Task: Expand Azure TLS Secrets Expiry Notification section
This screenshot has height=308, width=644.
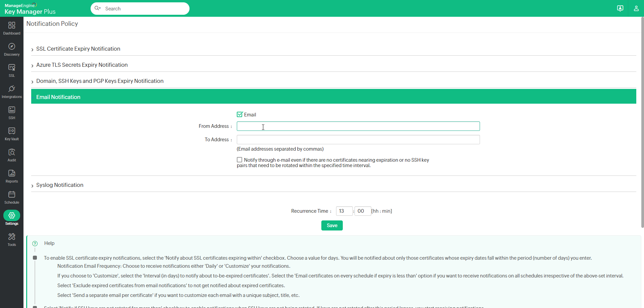Action: tap(334, 65)
